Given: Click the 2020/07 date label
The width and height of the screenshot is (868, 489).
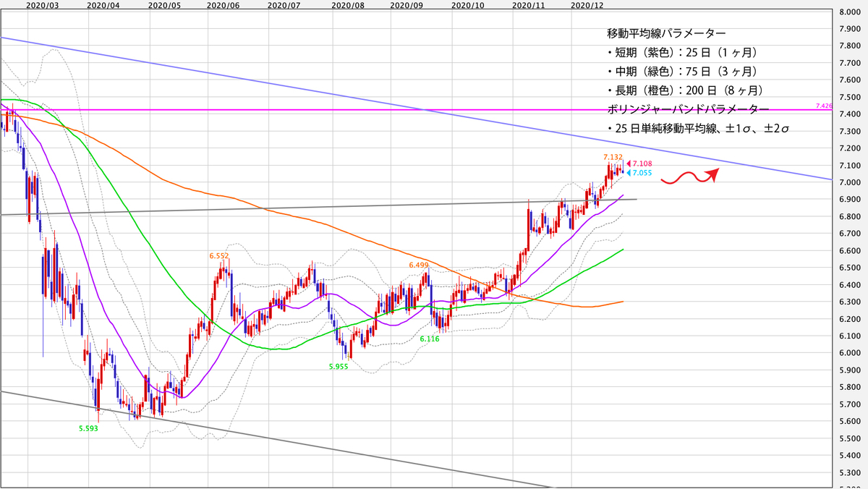Looking at the screenshot, I should click(284, 5).
